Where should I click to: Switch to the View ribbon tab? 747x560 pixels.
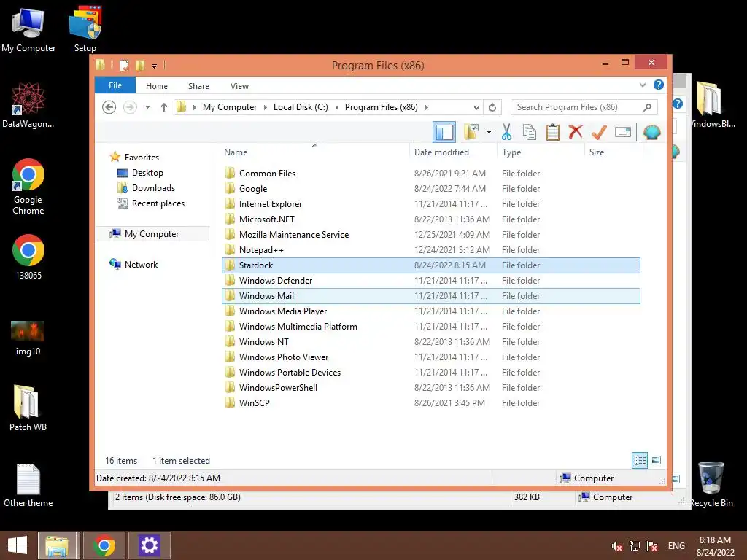[239, 86]
